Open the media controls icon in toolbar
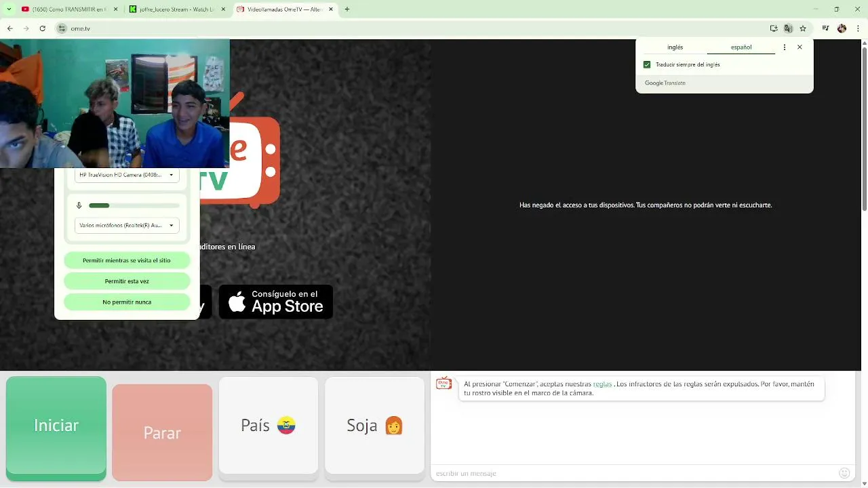Viewport: 868px width, 488px height. click(x=825, y=28)
